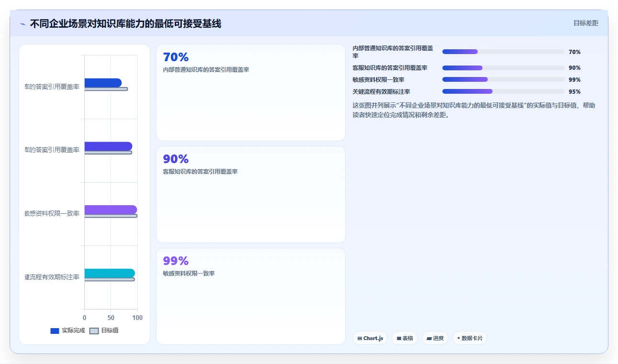Click the lightning icon beside the title

click(22, 24)
